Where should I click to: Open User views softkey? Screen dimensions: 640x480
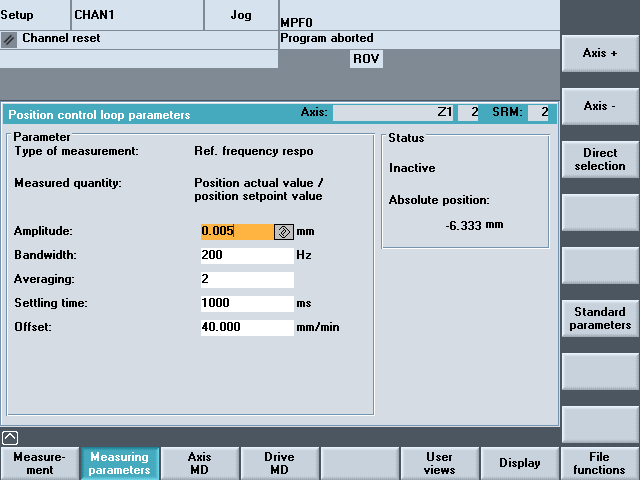(x=440, y=463)
